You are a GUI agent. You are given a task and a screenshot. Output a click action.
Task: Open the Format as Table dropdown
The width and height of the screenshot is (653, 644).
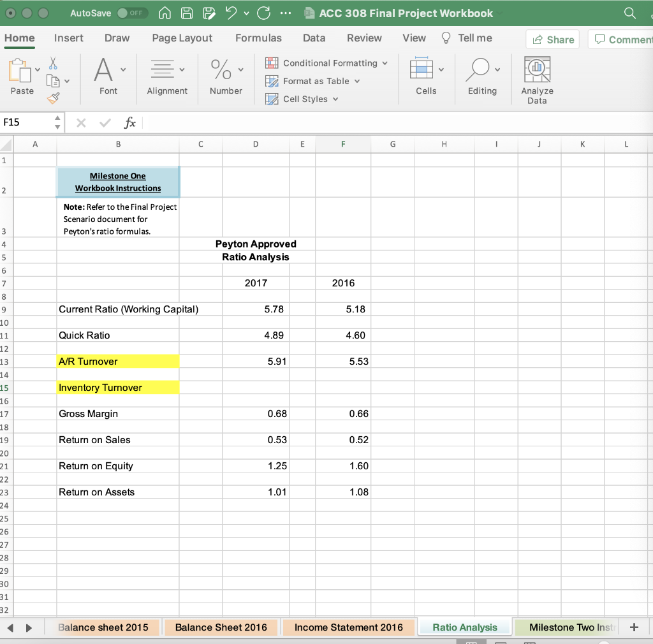(x=312, y=81)
